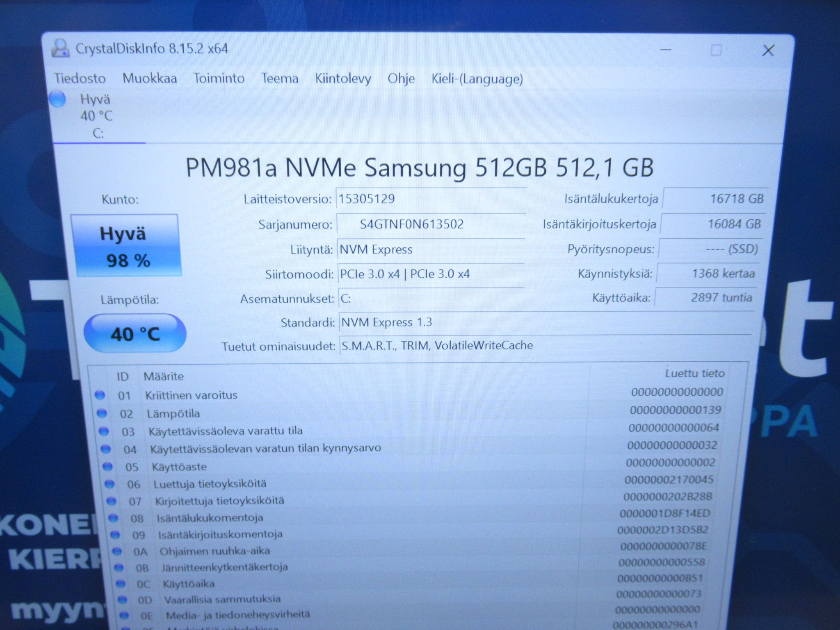This screenshot has height=630, width=840.
Task: Click the Sarjanumero serial number field
Action: point(431,224)
